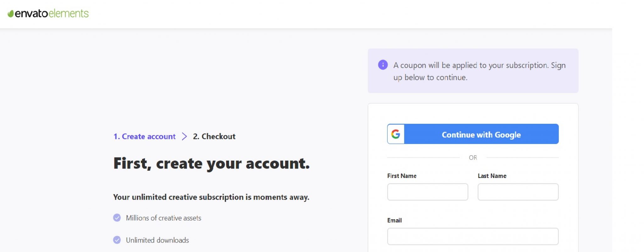The height and width of the screenshot is (252, 644).
Task: Click the First Name label
Action: [402, 176]
